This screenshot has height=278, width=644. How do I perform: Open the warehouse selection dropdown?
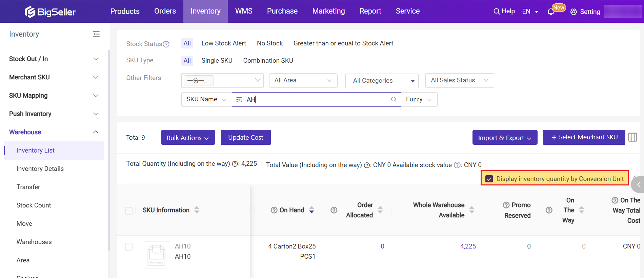(222, 80)
